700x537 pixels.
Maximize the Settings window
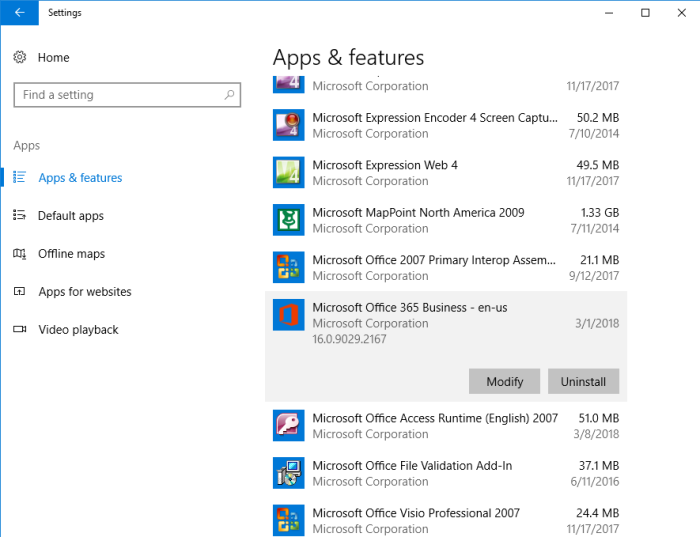pyautogui.click(x=645, y=12)
